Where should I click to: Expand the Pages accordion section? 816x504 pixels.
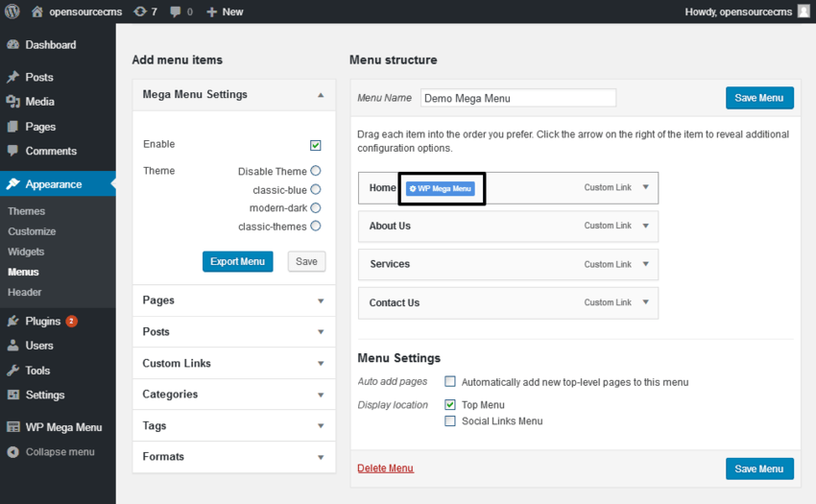pos(321,300)
